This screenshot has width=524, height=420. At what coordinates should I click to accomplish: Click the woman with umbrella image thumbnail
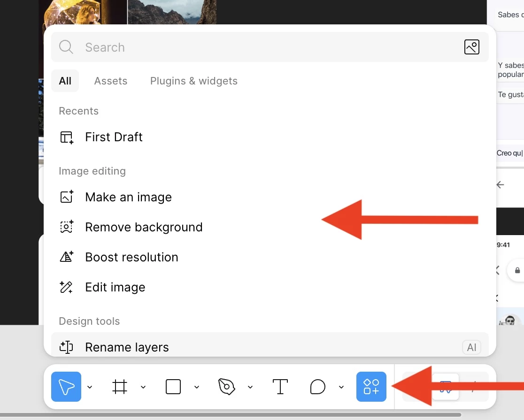[83, 12]
